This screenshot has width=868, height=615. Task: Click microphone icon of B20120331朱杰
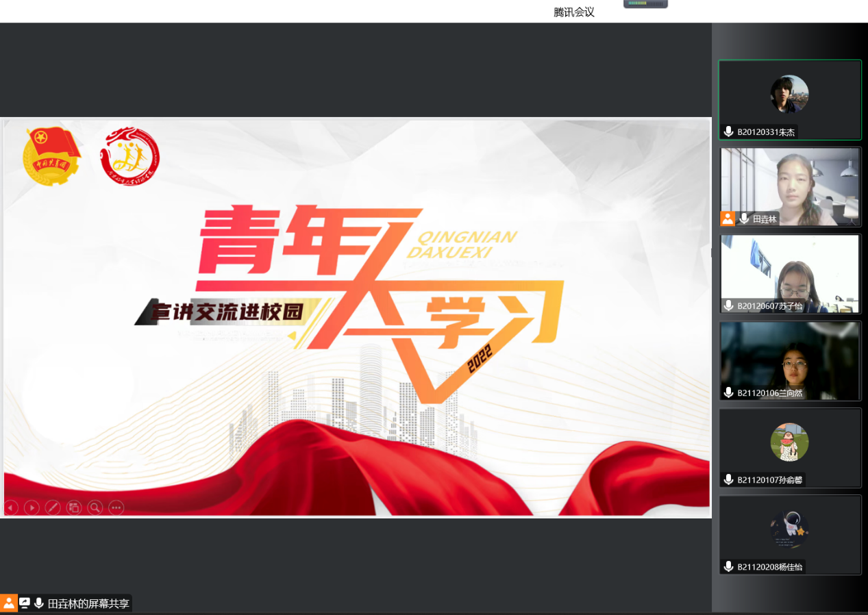point(729,132)
